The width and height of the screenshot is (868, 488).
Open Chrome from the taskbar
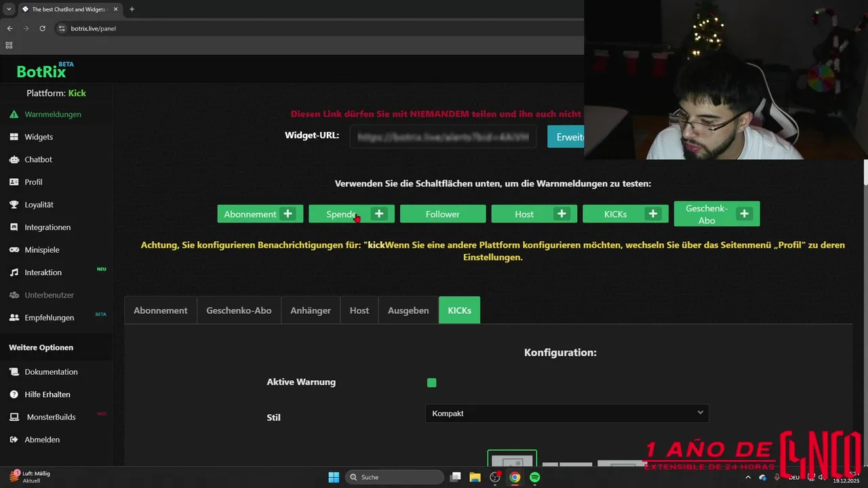pyautogui.click(x=515, y=477)
